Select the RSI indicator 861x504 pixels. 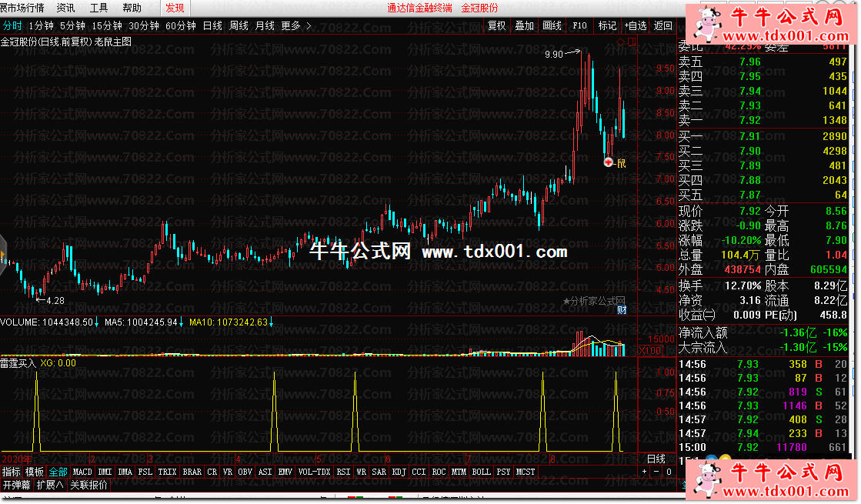[x=344, y=472]
